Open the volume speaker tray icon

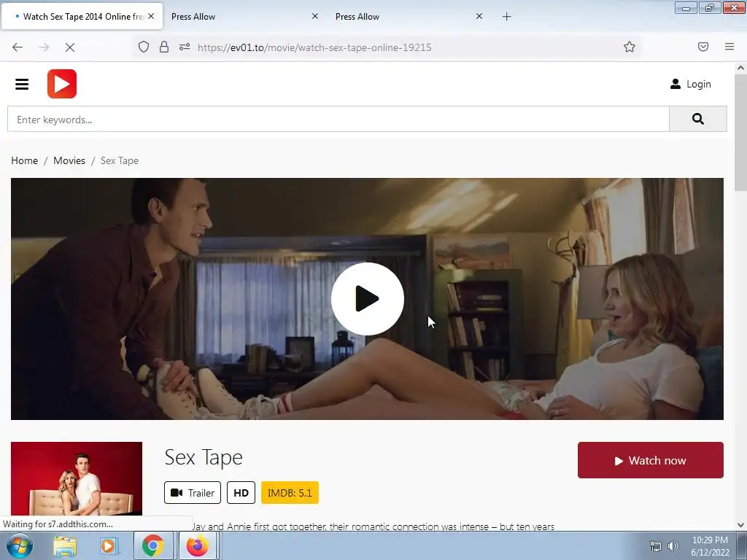673,546
